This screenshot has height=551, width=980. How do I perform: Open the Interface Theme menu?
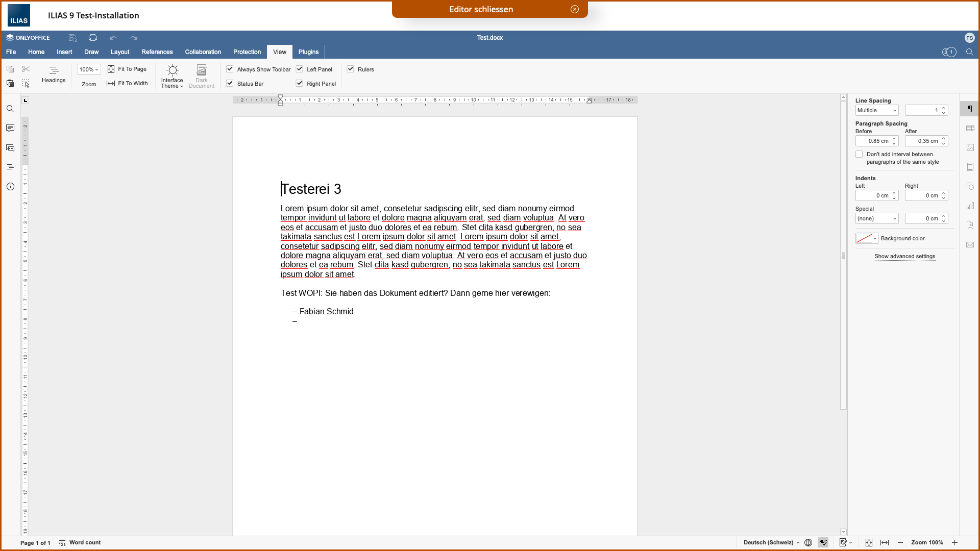[x=172, y=76]
